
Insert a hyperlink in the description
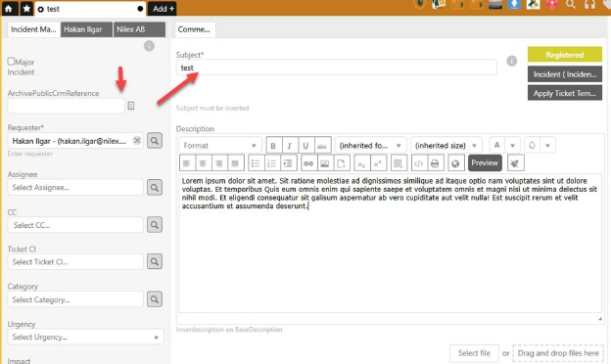[308, 163]
